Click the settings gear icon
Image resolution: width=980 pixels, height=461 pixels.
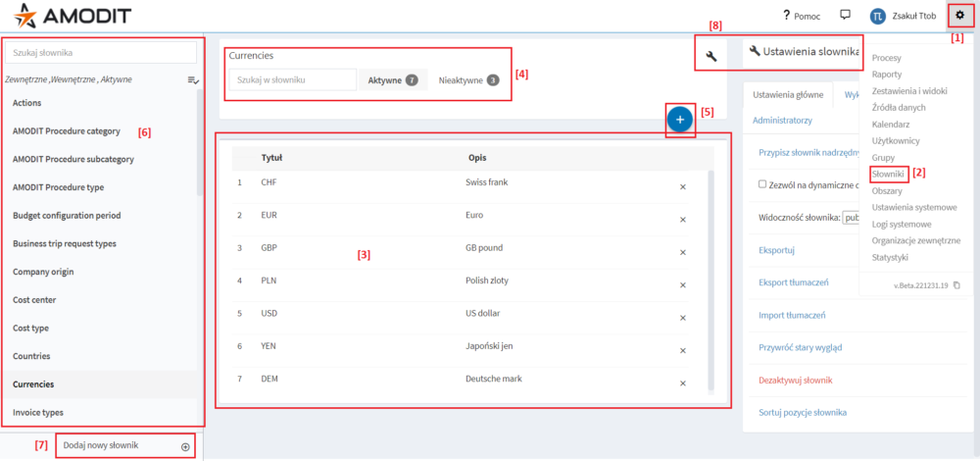959,16
